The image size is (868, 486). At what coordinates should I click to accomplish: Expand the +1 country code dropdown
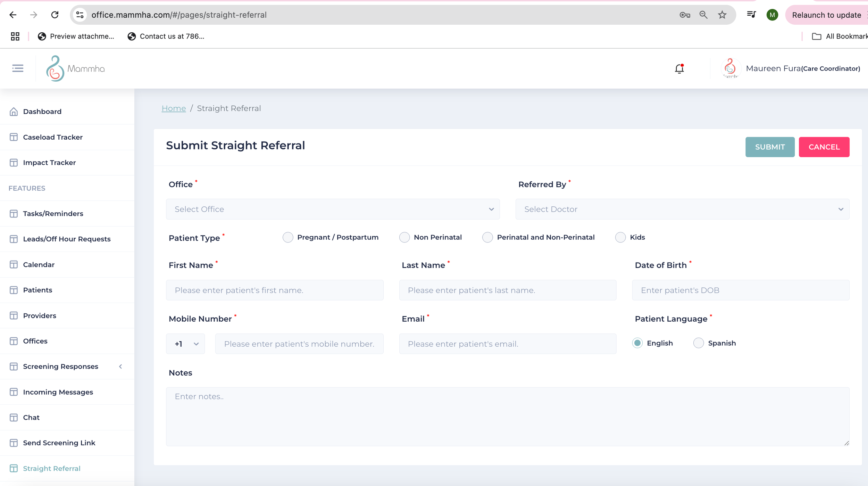[186, 344]
